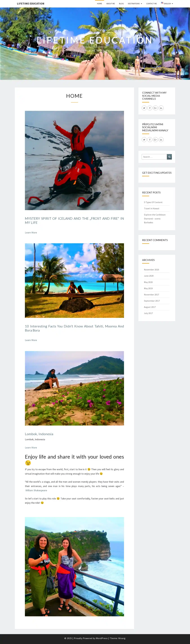Open LinkedIn icon in first social widget
Viewport: 190px width, 644px height.
click(x=161, y=108)
